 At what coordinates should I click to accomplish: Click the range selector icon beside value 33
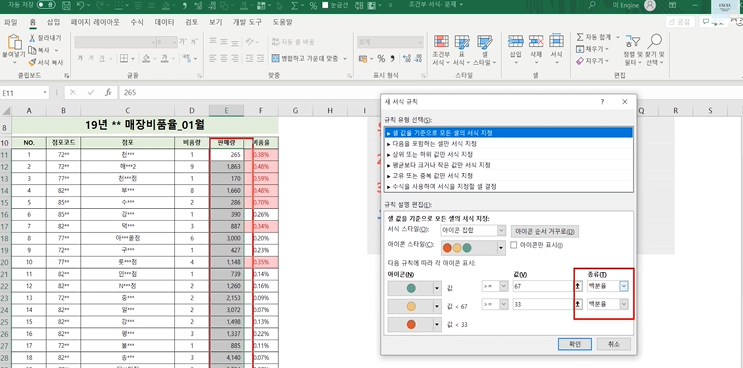pyautogui.click(x=578, y=305)
